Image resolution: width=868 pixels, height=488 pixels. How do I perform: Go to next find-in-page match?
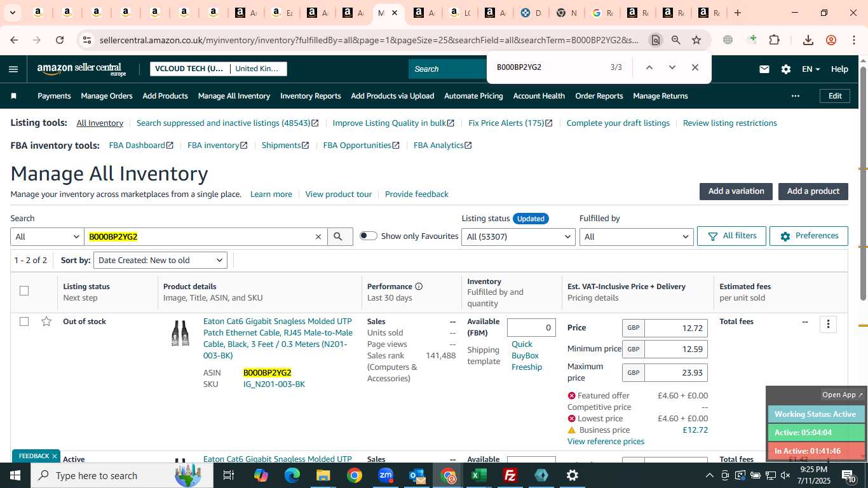pyautogui.click(x=672, y=67)
